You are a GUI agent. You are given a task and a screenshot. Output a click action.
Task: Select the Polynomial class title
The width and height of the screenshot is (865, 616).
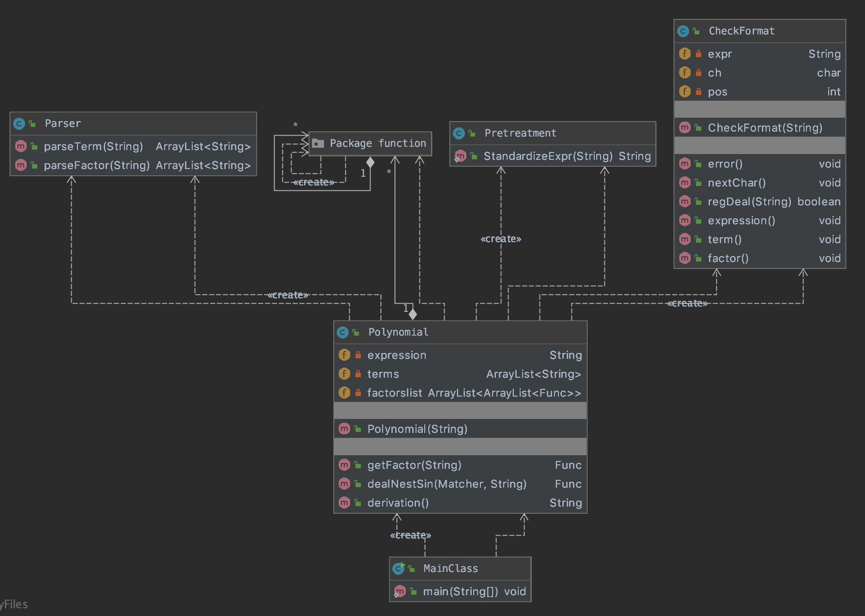tap(398, 332)
